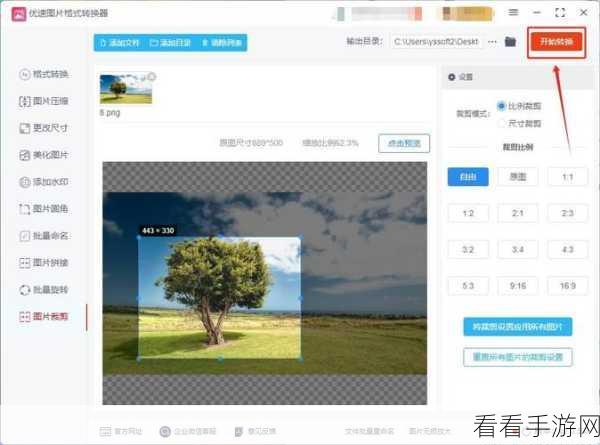The image size is (600, 445).
Task: Click the 点击预览 preview button
Action: pyautogui.click(x=404, y=143)
